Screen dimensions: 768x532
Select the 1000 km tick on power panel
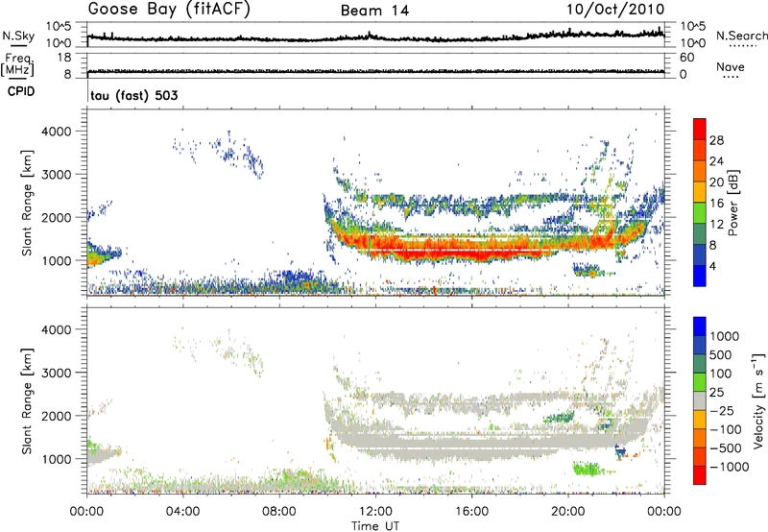tap(57, 260)
